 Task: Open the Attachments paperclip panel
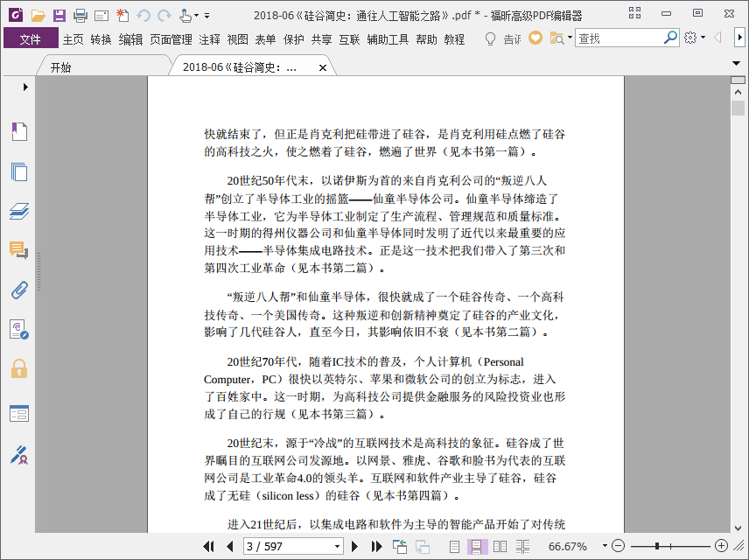click(19, 290)
